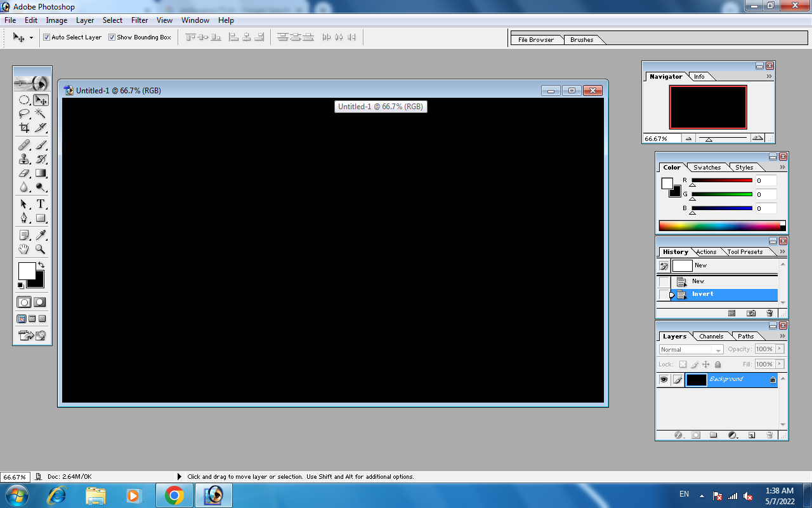Toggle Lock image pixels brush icon
Viewport: 812px width, 508px height.
point(695,364)
